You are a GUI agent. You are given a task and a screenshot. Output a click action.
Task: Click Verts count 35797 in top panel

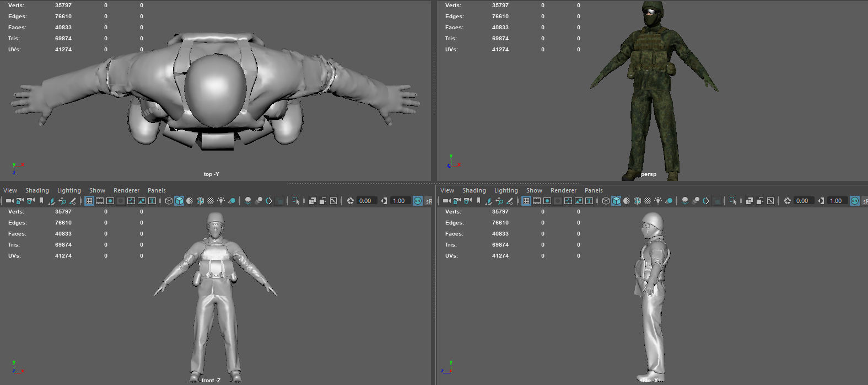coord(63,6)
